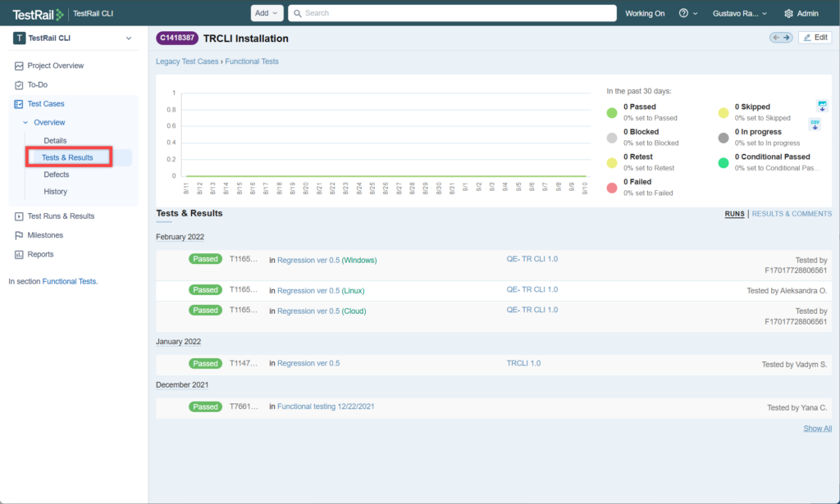Viewport: 840px width, 504px height.
Task: Download the chart as an image
Action: 822,106
